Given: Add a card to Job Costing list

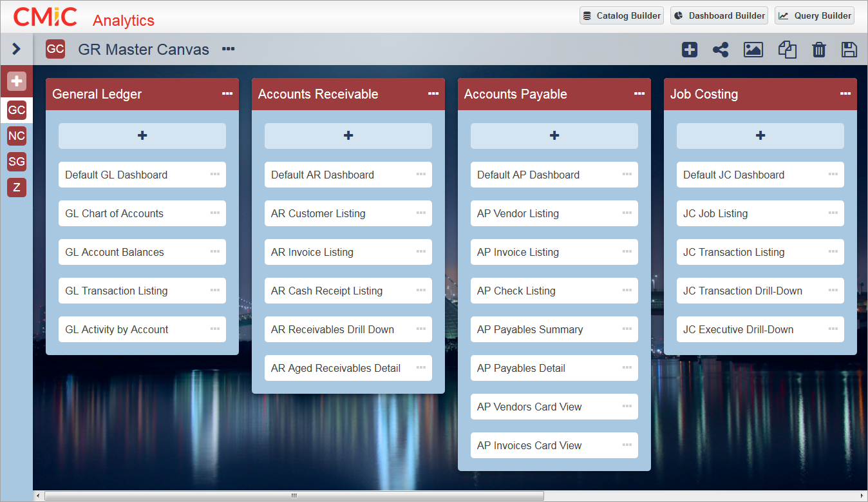Looking at the screenshot, I should [x=760, y=136].
